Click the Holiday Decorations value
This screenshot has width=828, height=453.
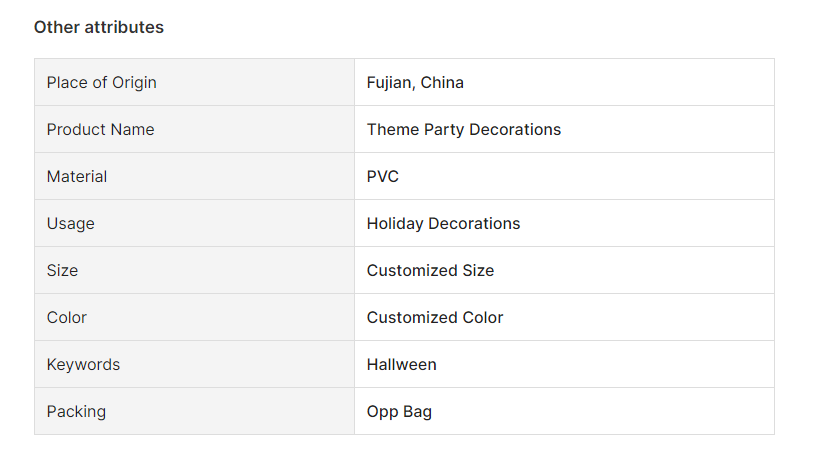point(443,223)
